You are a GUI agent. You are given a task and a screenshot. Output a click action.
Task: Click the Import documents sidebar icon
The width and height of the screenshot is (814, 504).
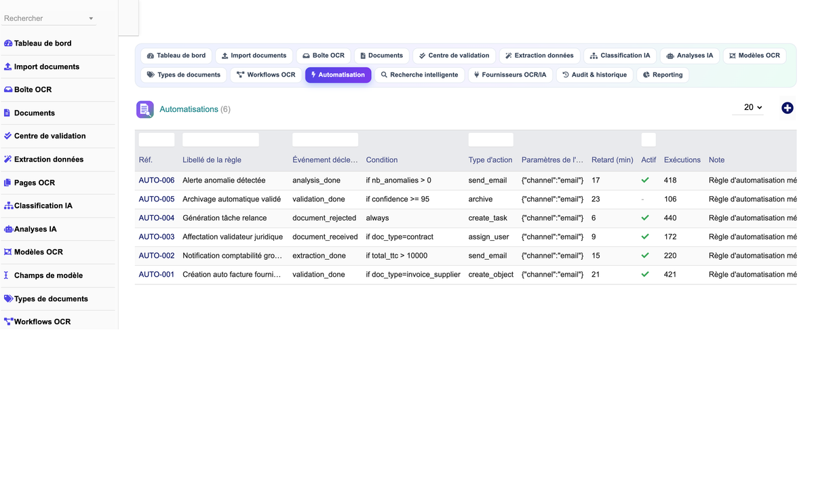pyautogui.click(x=8, y=66)
